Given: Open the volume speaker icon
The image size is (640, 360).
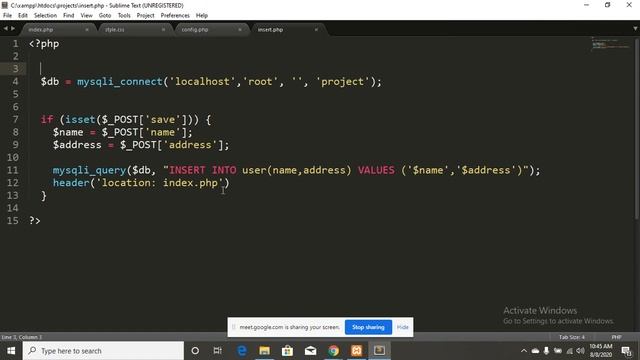Looking at the screenshot, I should pyautogui.click(x=580, y=351).
